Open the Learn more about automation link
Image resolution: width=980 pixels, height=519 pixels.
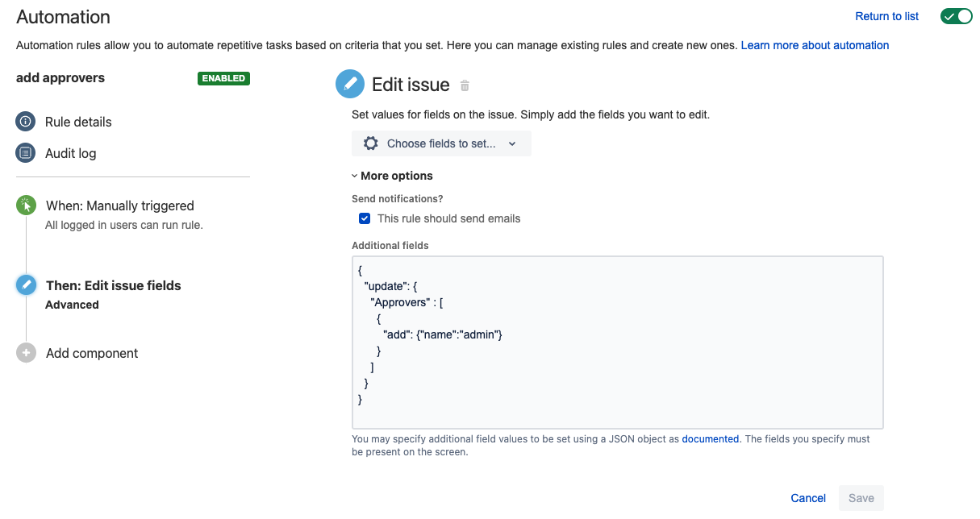pyautogui.click(x=815, y=45)
